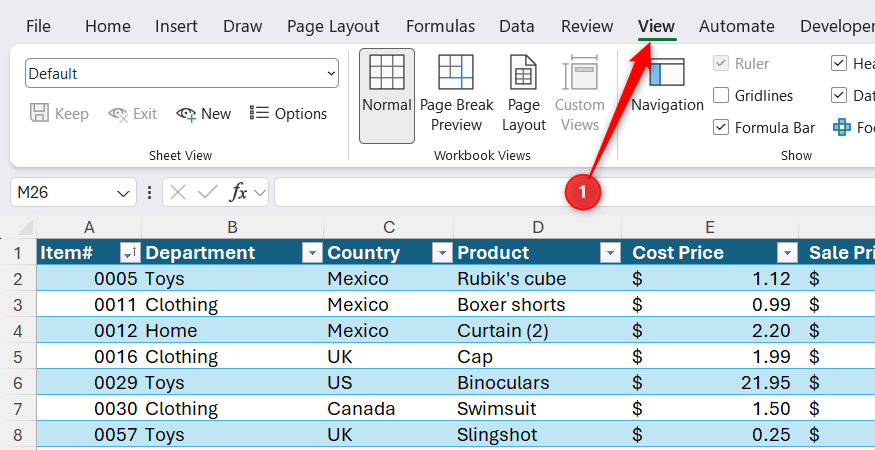Select row 5 header
Viewport: 875px width, 450px height.
(x=18, y=357)
